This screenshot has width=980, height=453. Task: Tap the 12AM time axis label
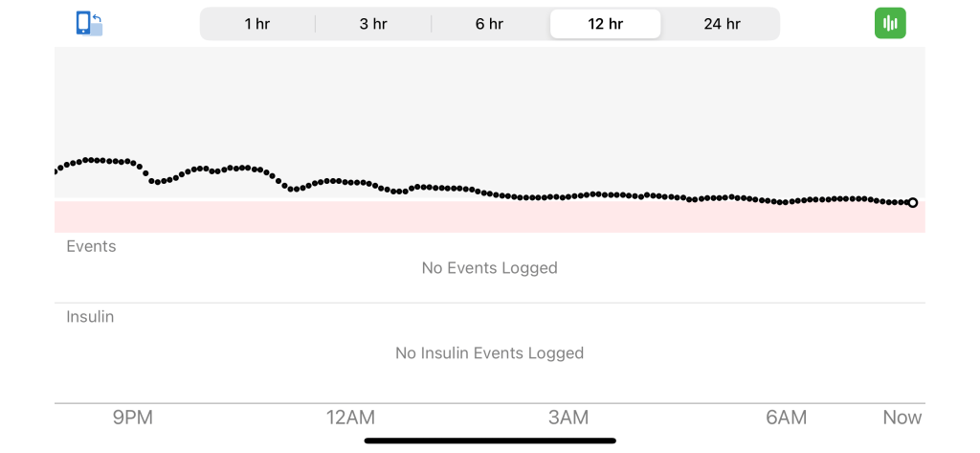pos(350,418)
